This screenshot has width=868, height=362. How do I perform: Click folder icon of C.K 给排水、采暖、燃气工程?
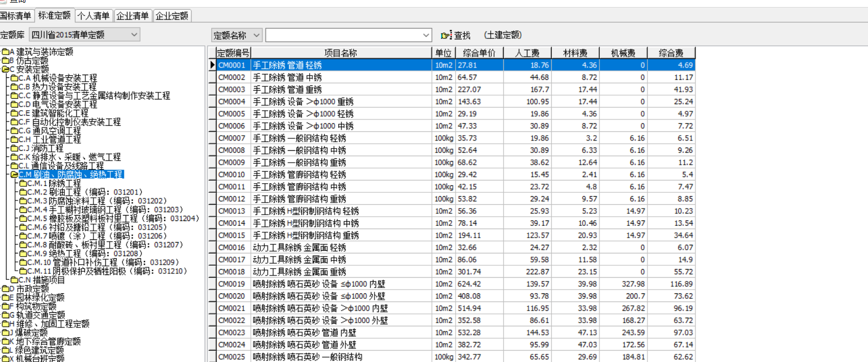(14, 157)
